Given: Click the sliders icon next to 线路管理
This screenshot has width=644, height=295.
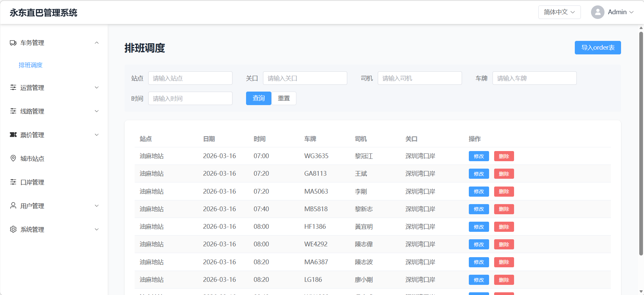Looking at the screenshot, I should click(13, 111).
